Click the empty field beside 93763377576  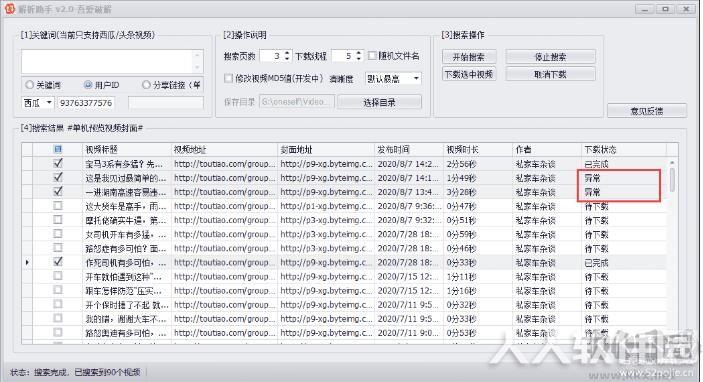[x=166, y=103]
